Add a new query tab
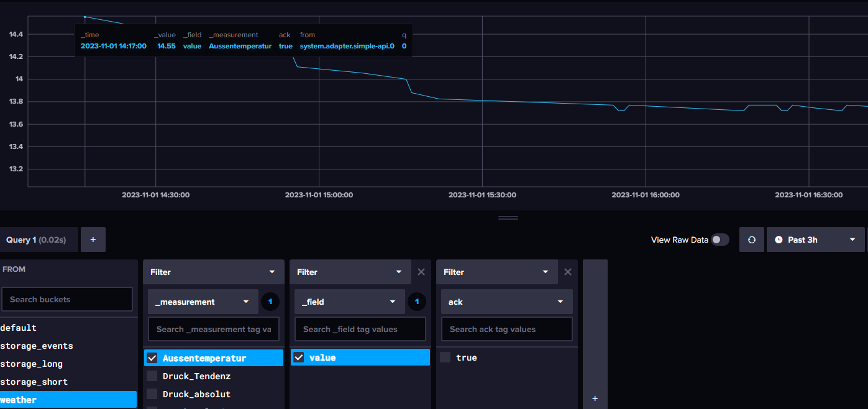The height and width of the screenshot is (409, 868). point(93,240)
